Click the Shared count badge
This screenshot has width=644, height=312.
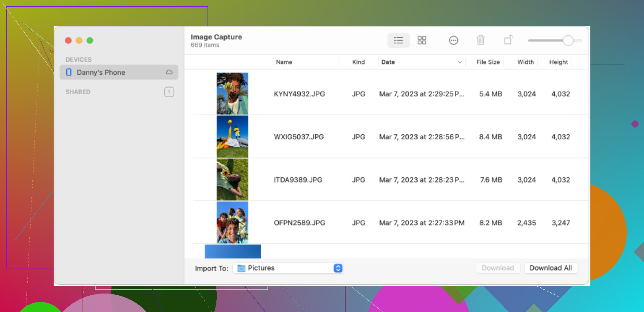pos(169,92)
